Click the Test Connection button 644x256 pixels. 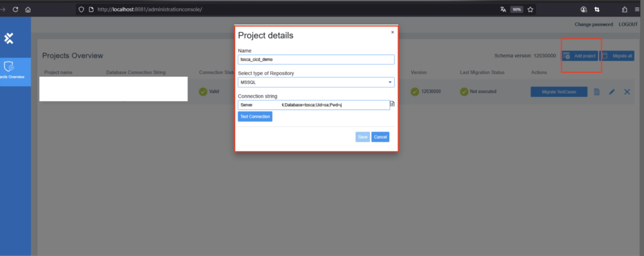[x=255, y=116]
